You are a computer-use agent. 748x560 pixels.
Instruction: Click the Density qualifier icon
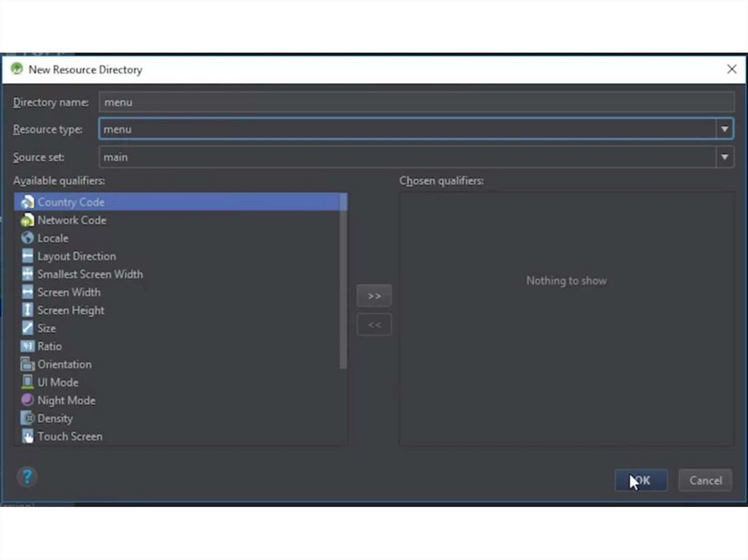[x=27, y=418]
